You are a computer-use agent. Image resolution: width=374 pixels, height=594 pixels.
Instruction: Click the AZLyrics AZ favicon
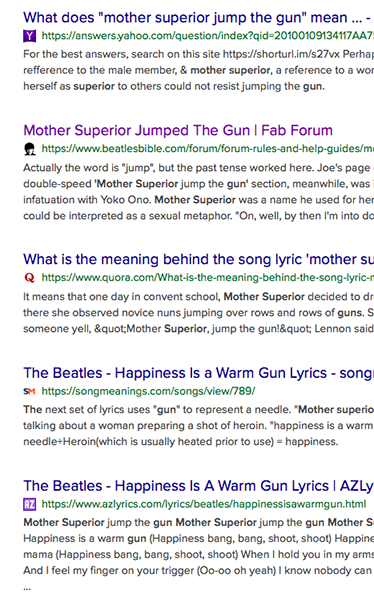click(x=30, y=504)
